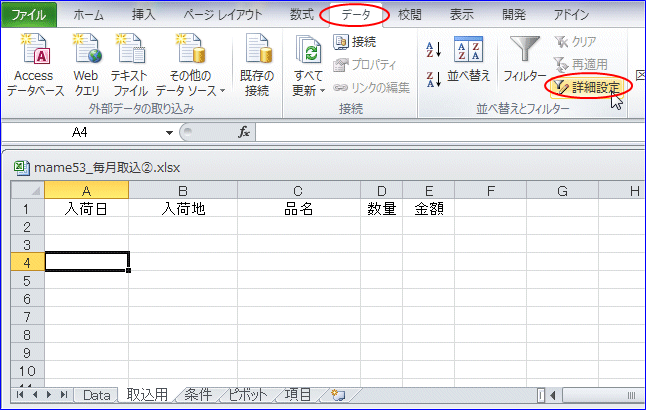
Task: Select the 取込用 sheet tab
Action: [x=147, y=395]
